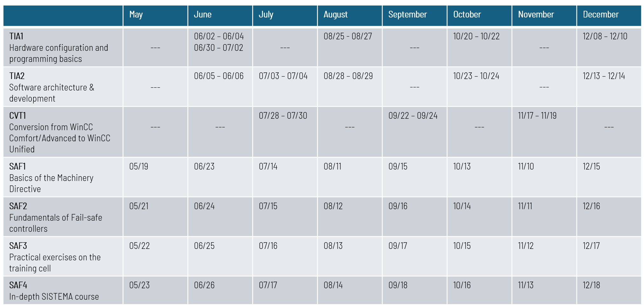
Task: Click SAF4 August date 08/14
Action: pos(333,285)
